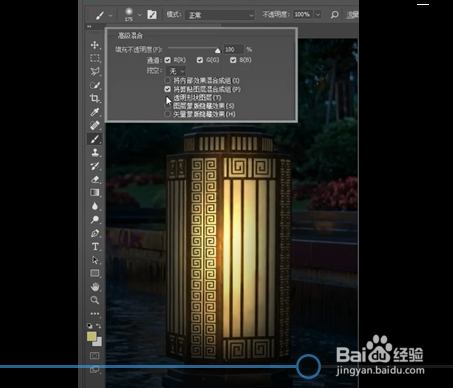
Task: Select the History Brush tool
Action: pyautogui.click(x=95, y=166)
